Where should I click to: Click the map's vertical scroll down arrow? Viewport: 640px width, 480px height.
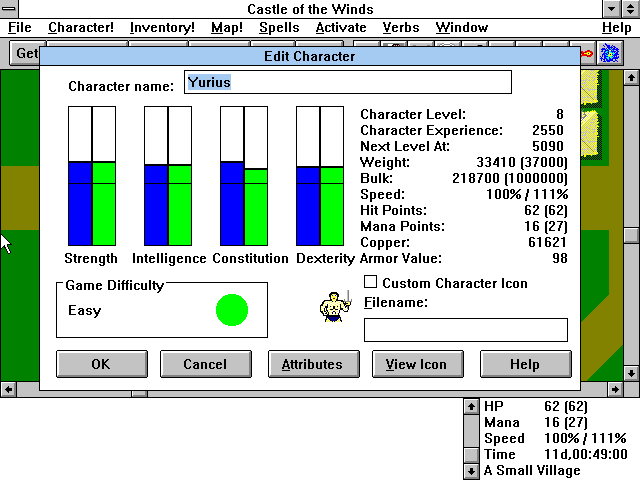631,373
